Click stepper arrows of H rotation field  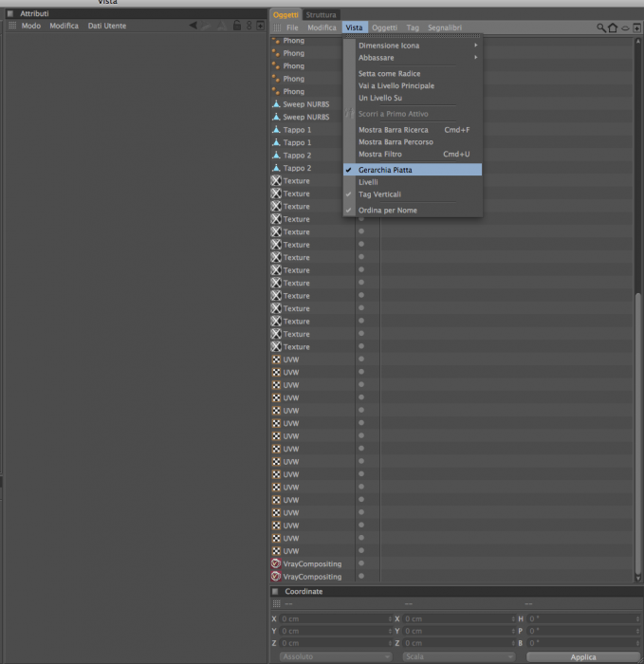pyautogui.click(x=637, y=618)
